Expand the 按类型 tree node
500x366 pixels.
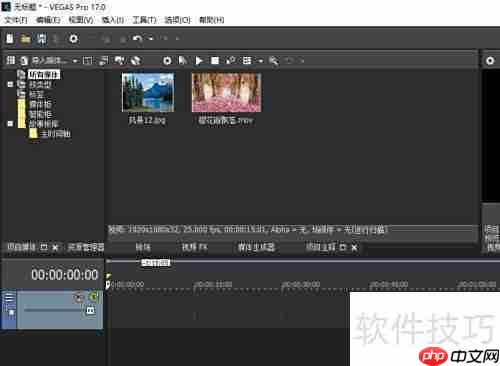coord(10,84)
